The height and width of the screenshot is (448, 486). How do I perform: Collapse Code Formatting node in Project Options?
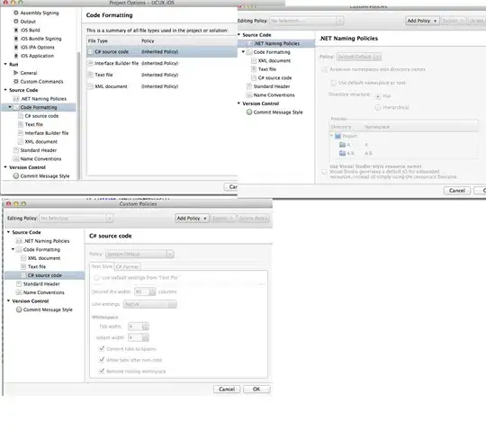point(10,107)
